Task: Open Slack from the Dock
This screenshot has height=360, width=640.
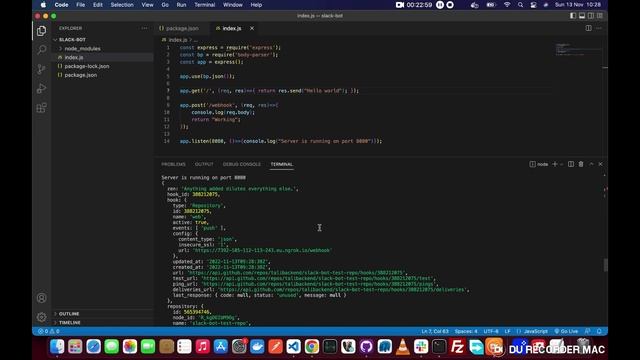Action: 421,347
